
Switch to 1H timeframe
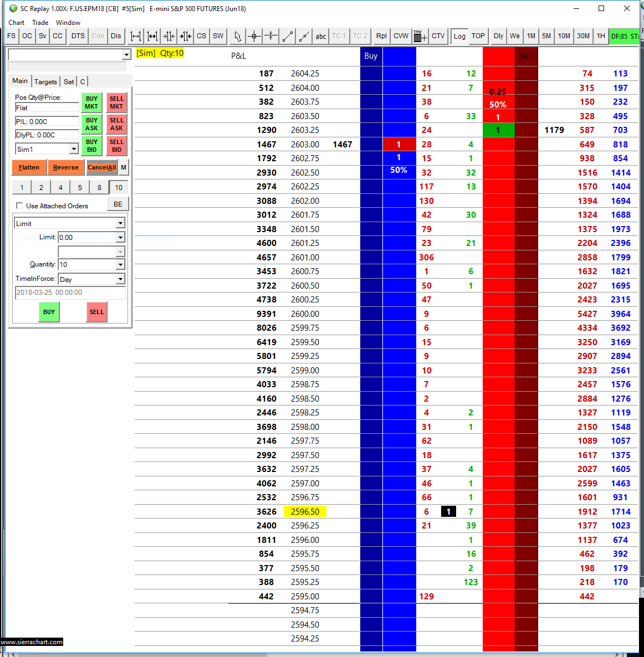[x=601, y=36]
